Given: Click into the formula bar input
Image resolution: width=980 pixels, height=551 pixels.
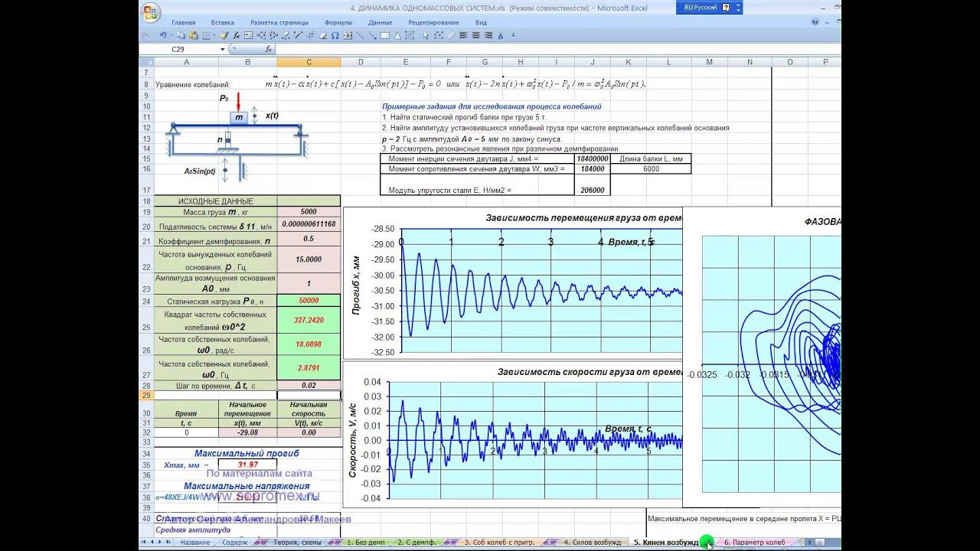Looking at the screenshot, I should (559, 49).
